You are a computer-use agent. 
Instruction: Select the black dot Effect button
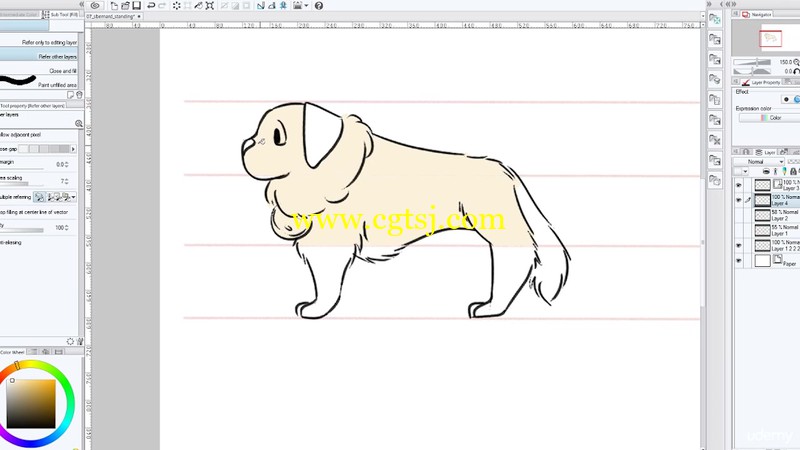click(x=786, y=99)
